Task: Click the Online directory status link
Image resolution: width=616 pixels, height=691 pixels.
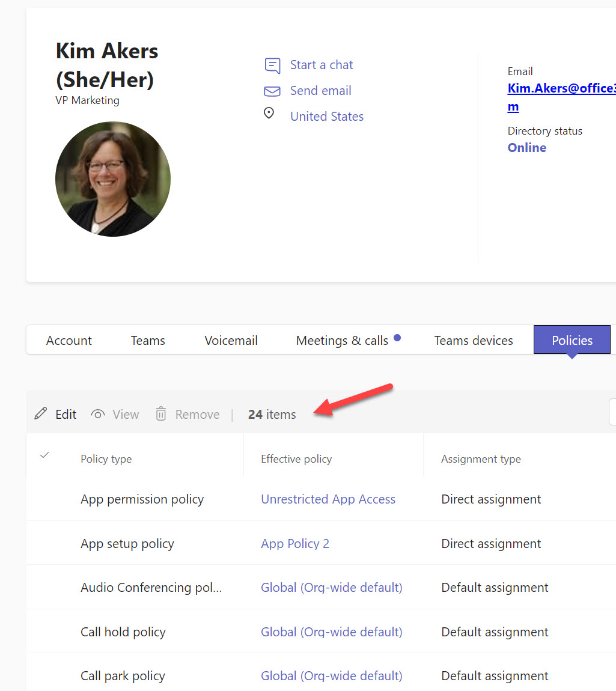Action: (526, 147)
